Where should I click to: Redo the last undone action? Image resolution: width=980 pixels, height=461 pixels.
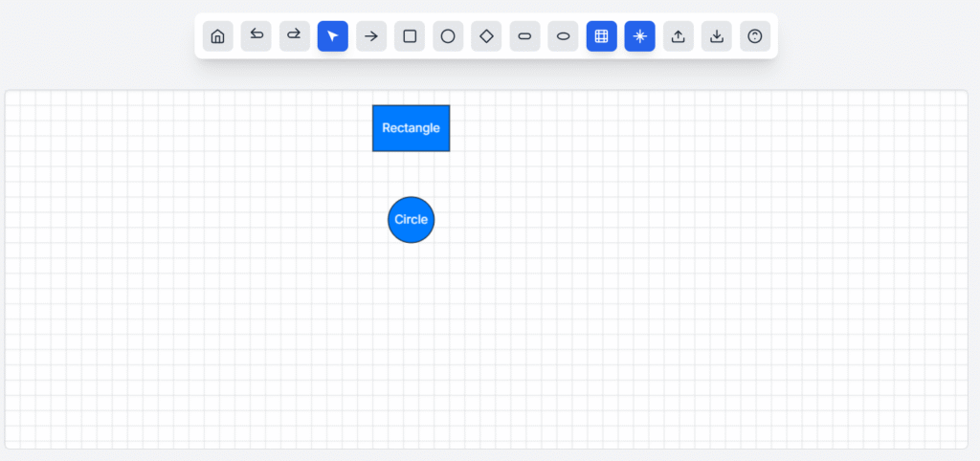pos(295,36)
